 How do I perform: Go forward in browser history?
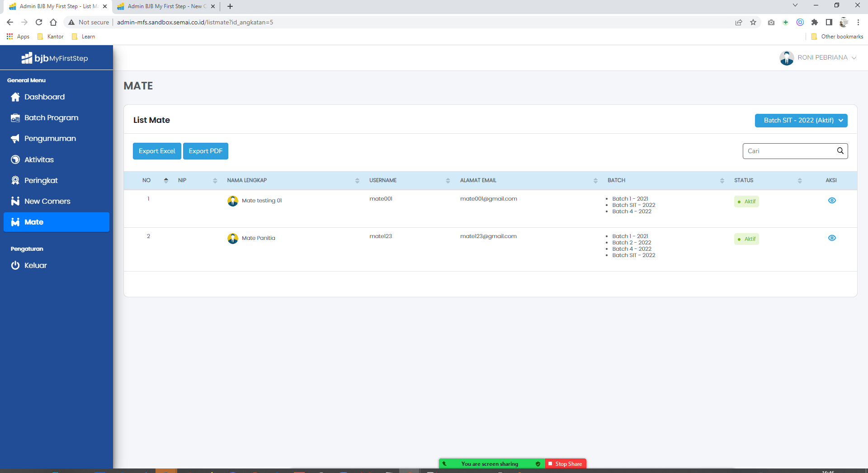point(24,22)
